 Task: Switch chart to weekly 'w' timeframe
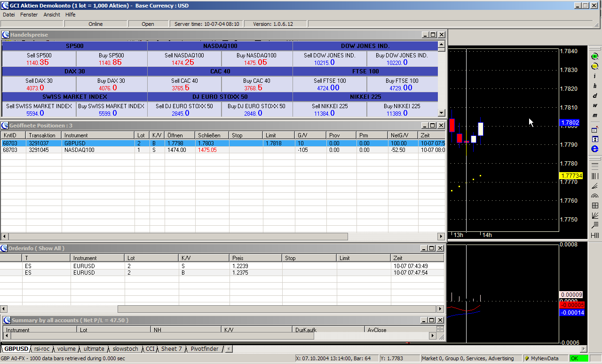[594, 105]
